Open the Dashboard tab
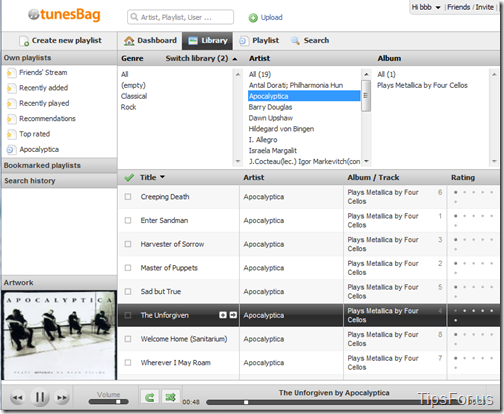The width and height of the screenshot is (504, 414). pos(150,41)
